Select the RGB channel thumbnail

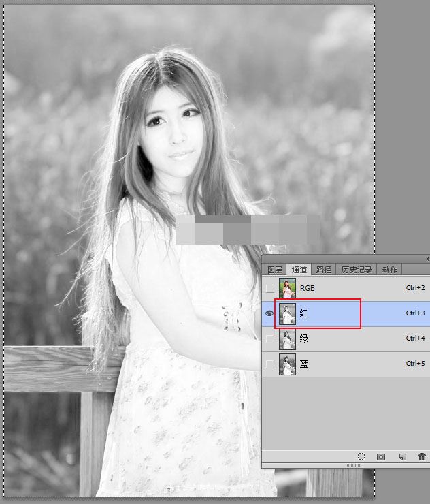click(287, 288)
